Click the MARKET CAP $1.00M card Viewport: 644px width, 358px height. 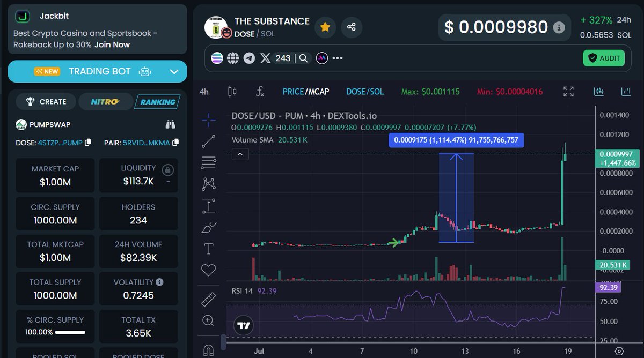[55, 175]
